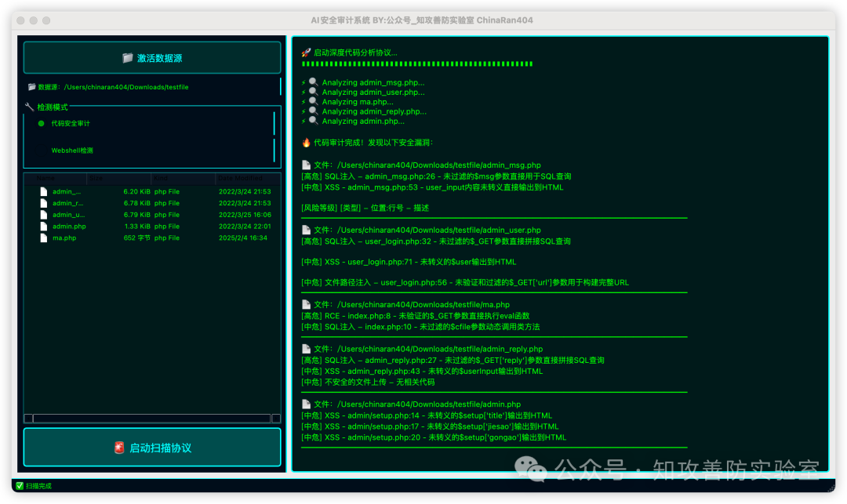The height and width of the screenshot is (504, 847).
Task: Sort file list by Size column
Action: click(119, 178)
